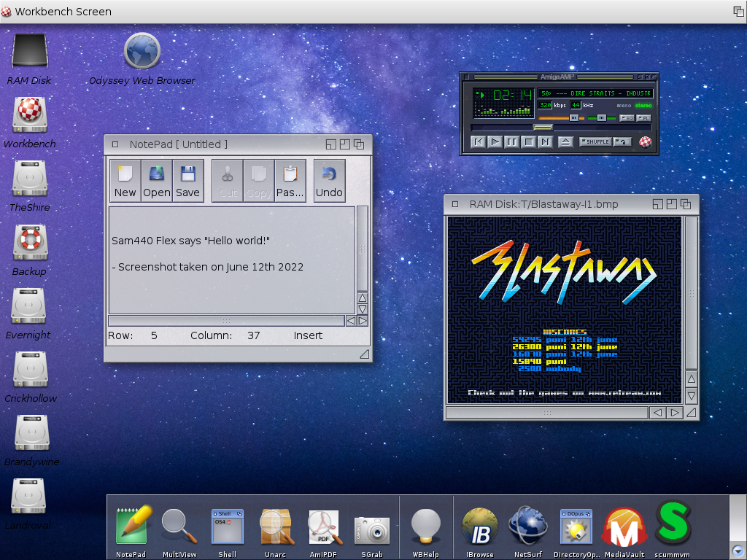
Task: Click New in the NotePad toolbar
Action: click(125, 181)
